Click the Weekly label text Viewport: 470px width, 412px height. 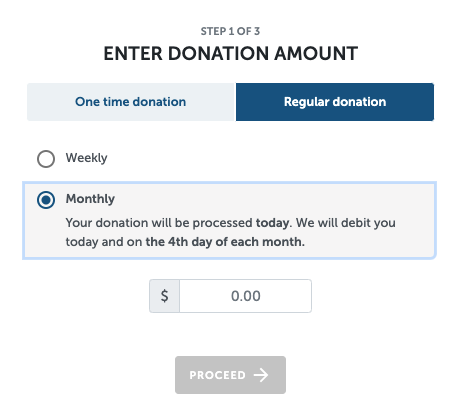point(86,158)
